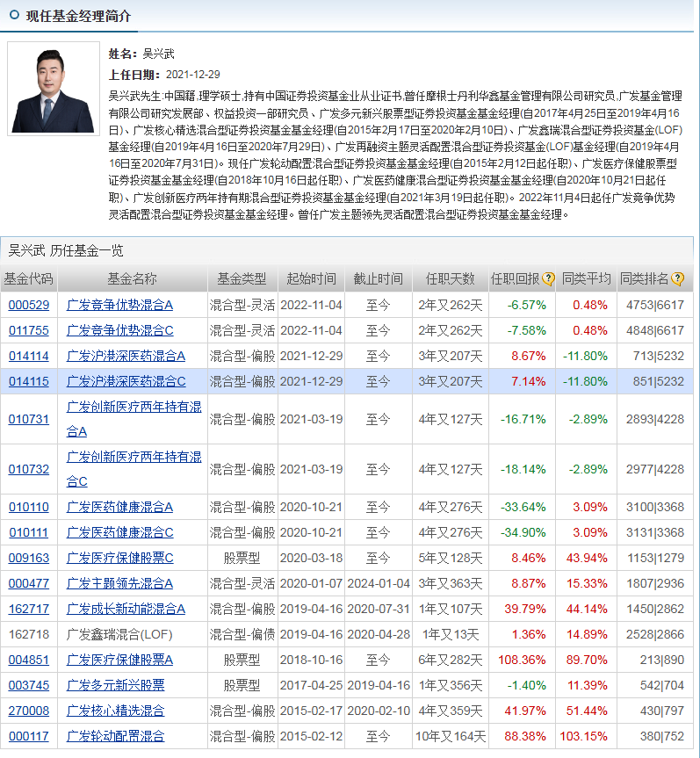Image resolution: width=700 pixels, height=758 pixels.
Task: Click fund manager 吴兴武's portrait photo
Action: pyautogui.click(x=54, y=89)
